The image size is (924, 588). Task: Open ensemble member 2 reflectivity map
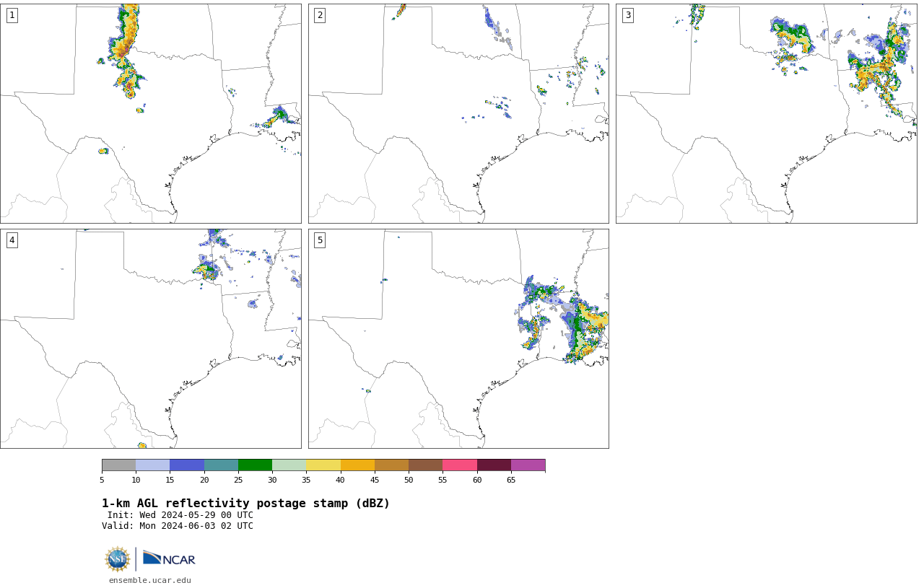point(458,113)
